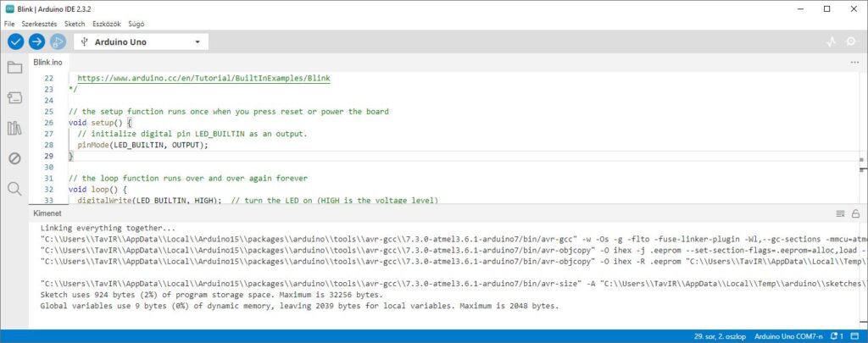Open the Serial Monitor icon

click(x=852, y=41)
